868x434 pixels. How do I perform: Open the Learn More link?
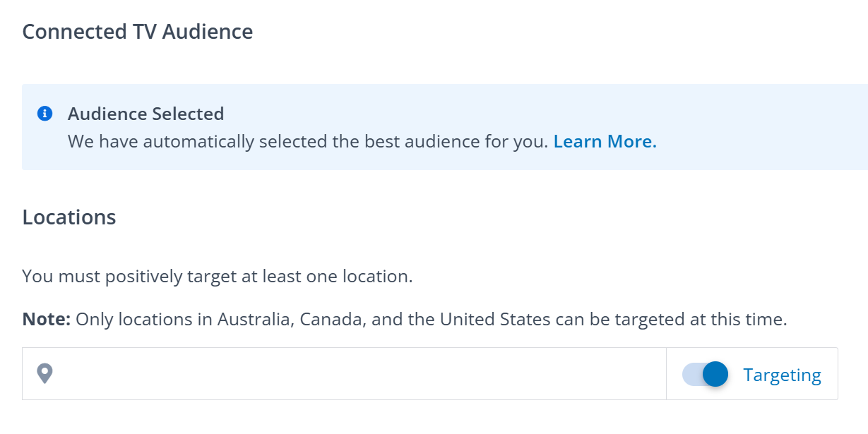(x=605, y=141)
